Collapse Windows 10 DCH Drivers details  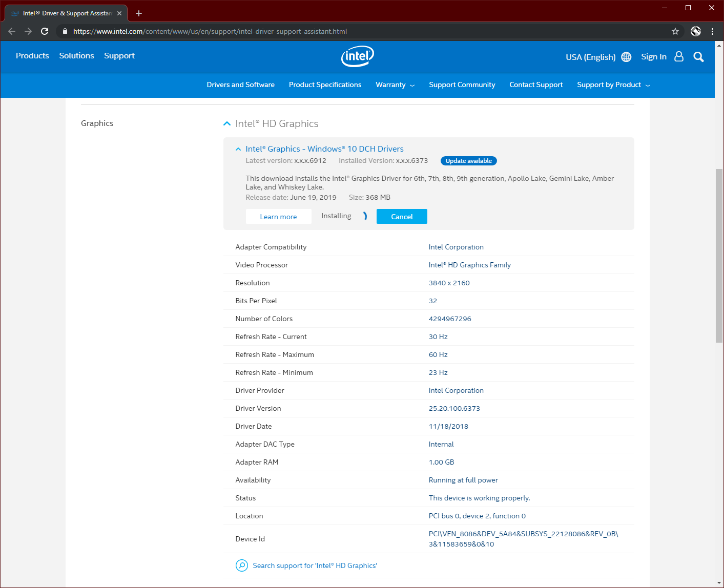click(x=238, y=149)
